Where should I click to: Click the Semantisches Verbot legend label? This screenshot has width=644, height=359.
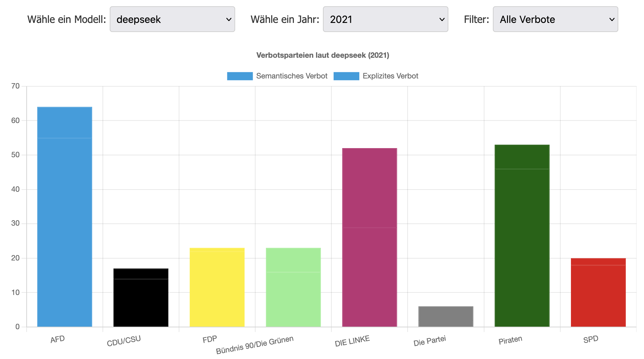(x=292, y=76)
